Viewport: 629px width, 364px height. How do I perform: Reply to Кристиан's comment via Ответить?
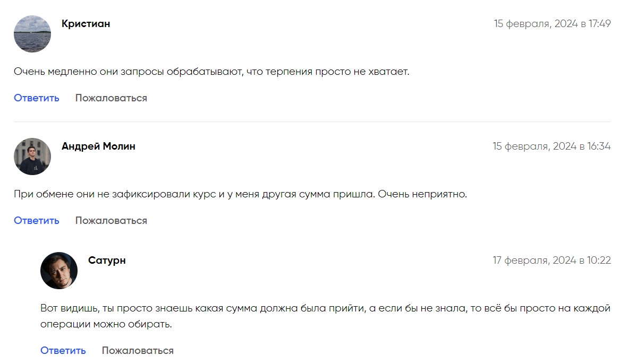tap(37, 98)
